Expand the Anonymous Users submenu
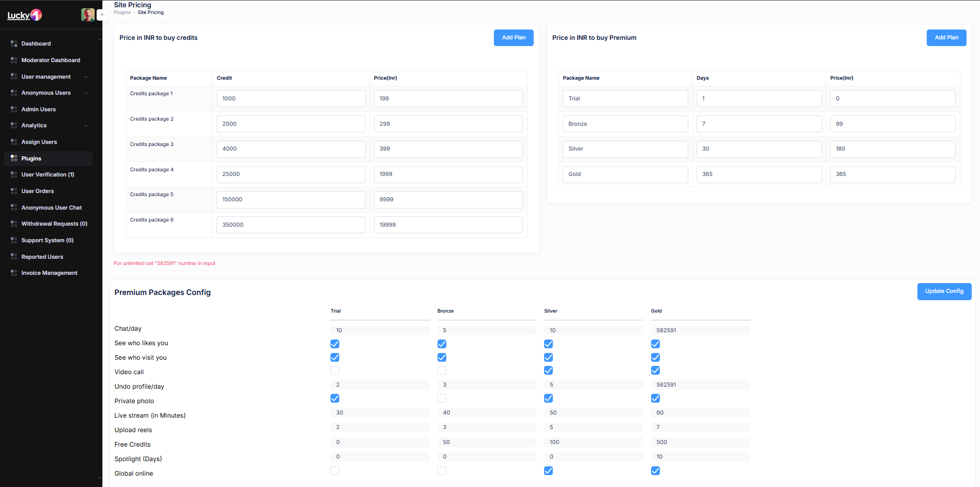980x487 pixels. (86, 93)
